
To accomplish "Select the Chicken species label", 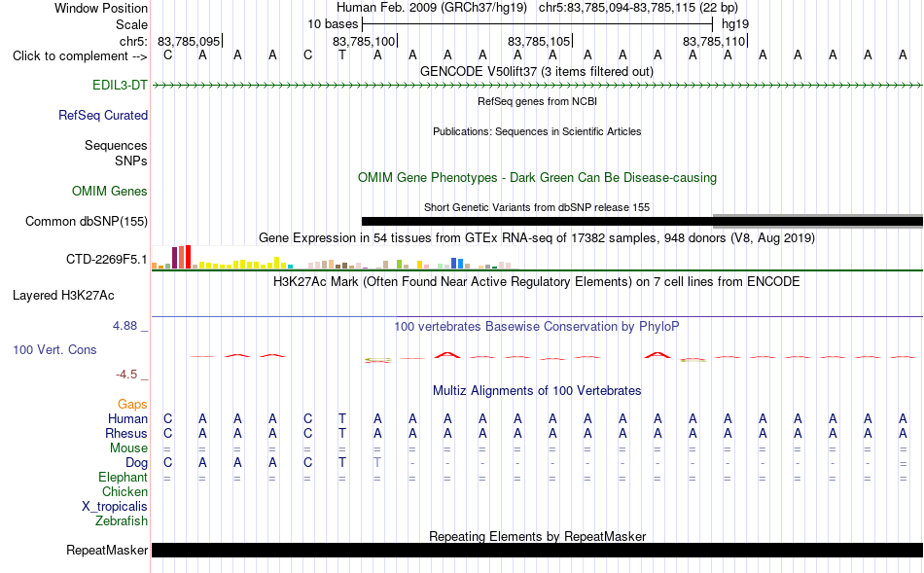I will coord(124,491).
